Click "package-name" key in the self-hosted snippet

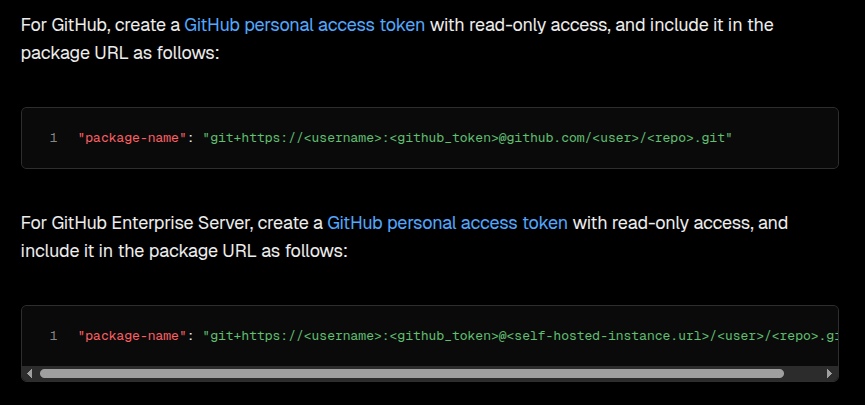(132, 336)
